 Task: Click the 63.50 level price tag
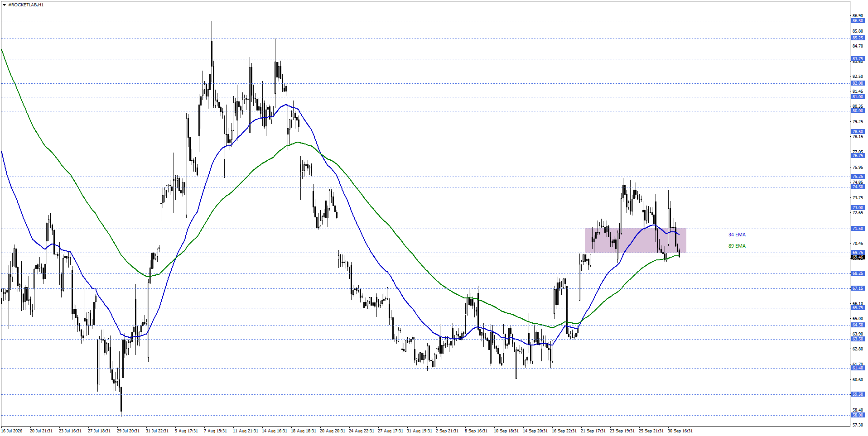(858, 339)
